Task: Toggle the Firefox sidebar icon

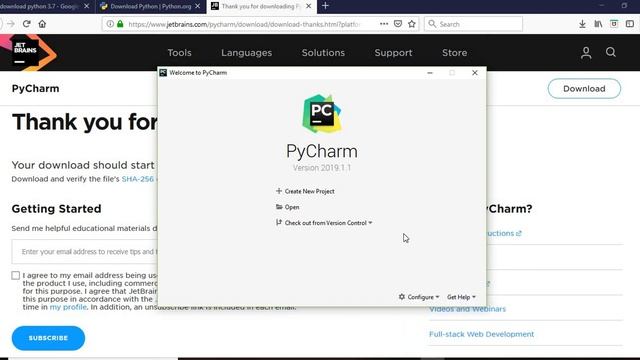Action: pos(630,24)
